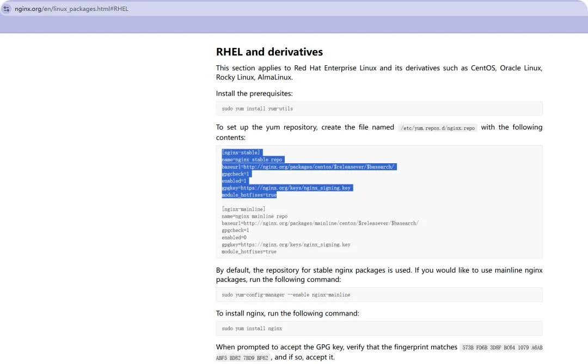Viewport: 588px width, 364px height.
Task: Click the 'Install the prerequisites:' paragraph
Action: 254,94
